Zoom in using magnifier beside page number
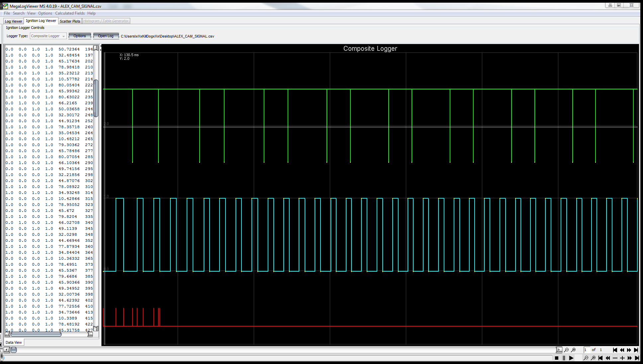This screenshot has height=364, width=643. [x=574, y=350]
